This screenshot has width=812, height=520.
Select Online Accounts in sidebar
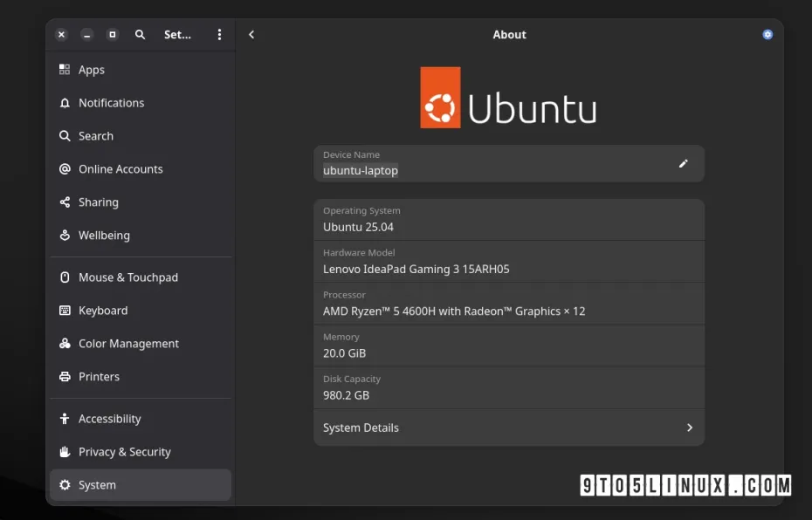(141, 168)
